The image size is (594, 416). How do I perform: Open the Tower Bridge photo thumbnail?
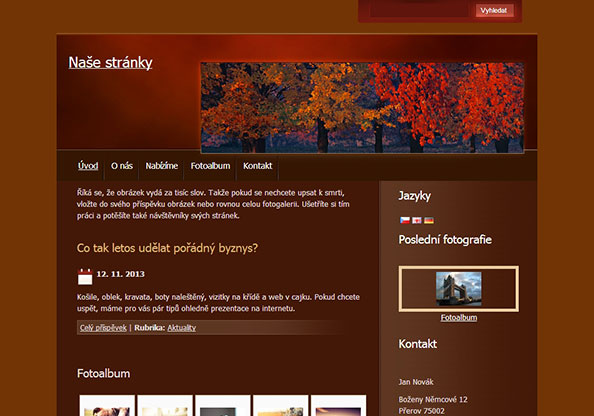(x=459, y=289)
